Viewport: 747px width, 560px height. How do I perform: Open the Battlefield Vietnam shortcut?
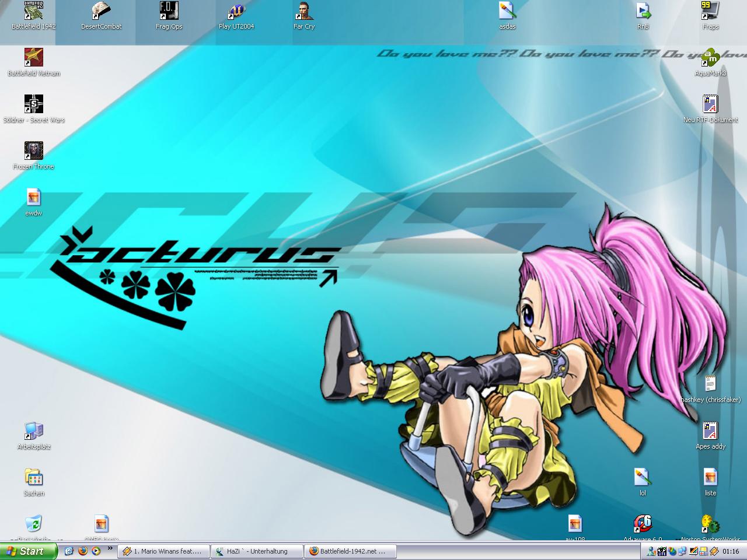coord(34,58)
